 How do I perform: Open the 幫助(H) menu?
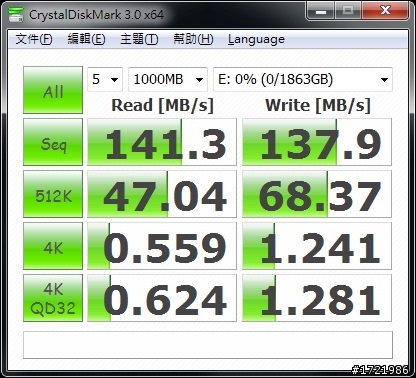click(x=193, y=39)
